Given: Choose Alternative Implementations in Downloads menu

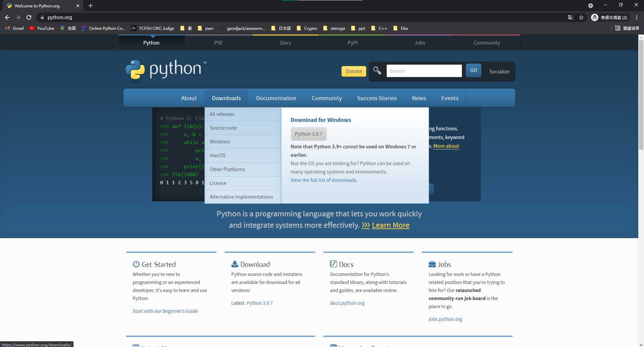Looking at the screenshot, I should click(243, 197).
